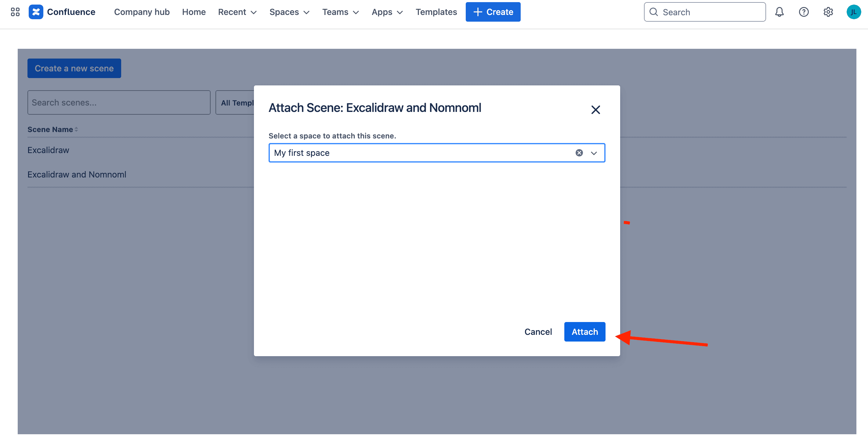The width and height of the screenshot is (868, 444).
Task: Open the Spaces dropdown menu
Action: [289, 12]
